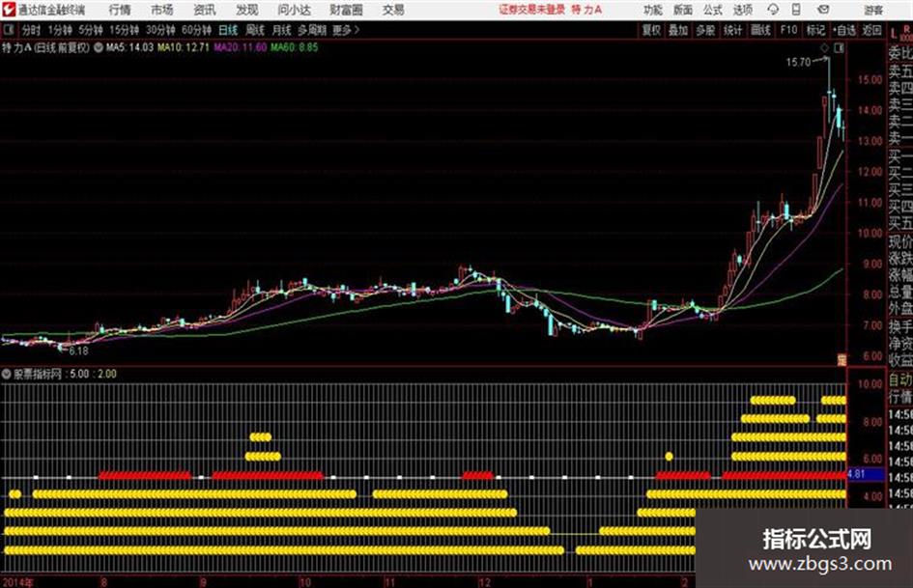Open the 版面 menu
This screenshot has height=588, width=913.
point(682,10)
